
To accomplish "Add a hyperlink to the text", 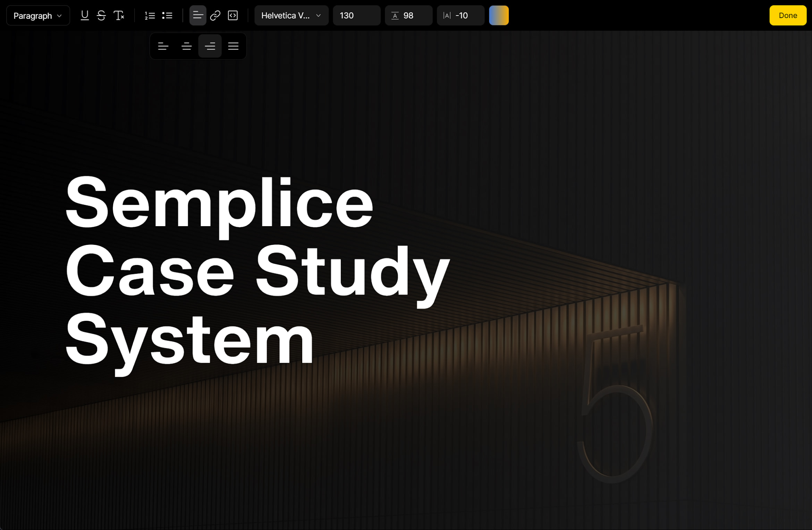I will [x=215, y=16].
